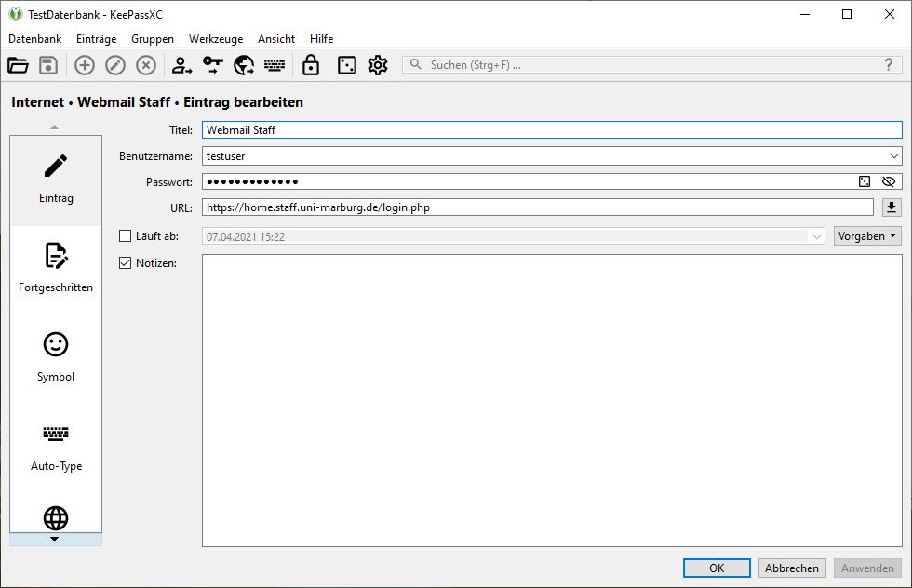
Task: Open the Fortgeschritten sidebar section
Action: [56, 269]
